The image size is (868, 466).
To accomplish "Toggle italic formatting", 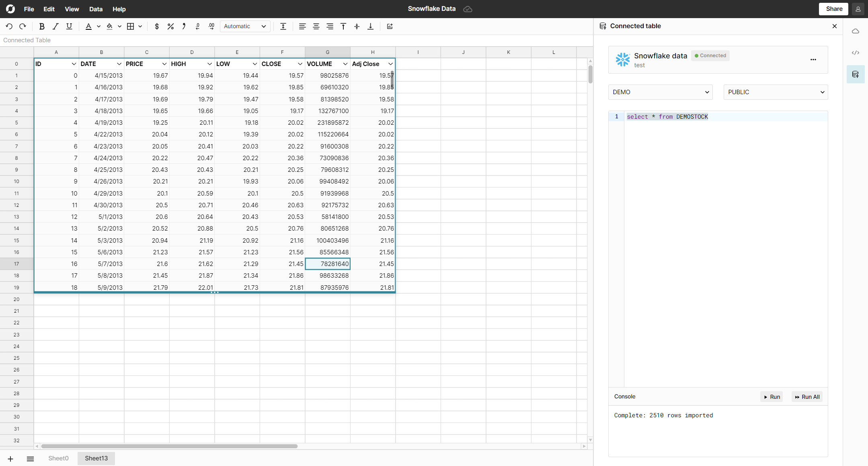I will pos(55,27).
